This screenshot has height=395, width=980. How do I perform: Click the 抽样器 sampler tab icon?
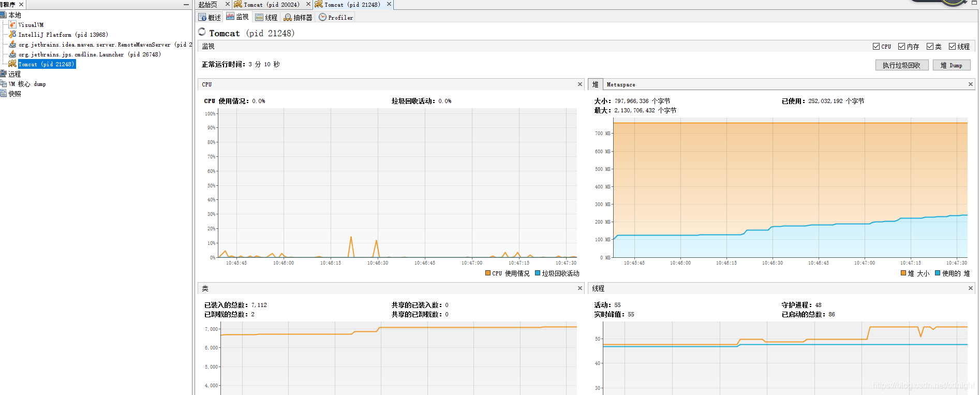(x=288, y=17)
